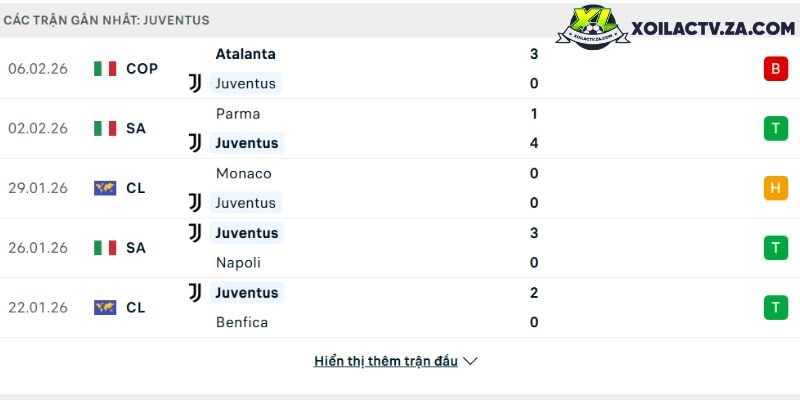Click the Juventus score 4 against Parma
Screen dimensions: 800x400
click(x=535, y=143)
